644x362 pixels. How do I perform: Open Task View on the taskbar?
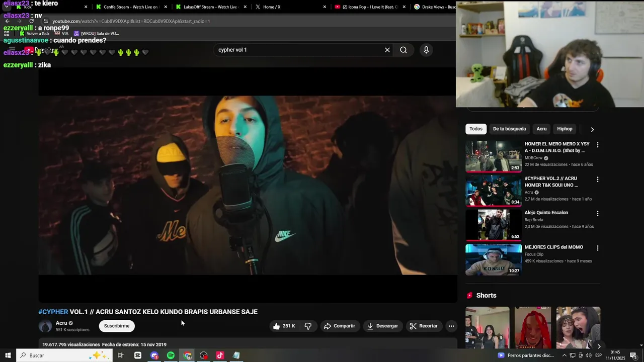(121, 355)
